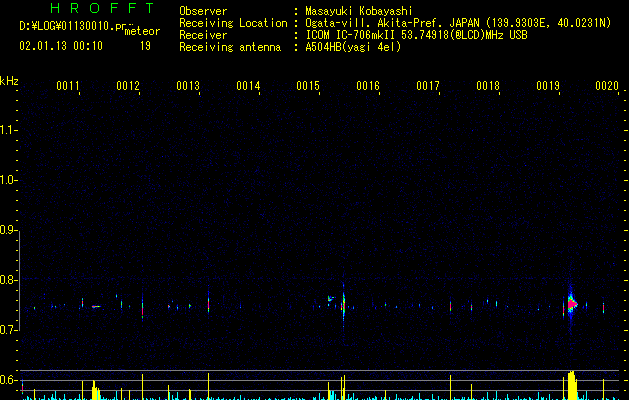Click the vertical meteor echo streak near 0016
The image size is (629, 400).
pyautogui.click(x=343, y=306)
